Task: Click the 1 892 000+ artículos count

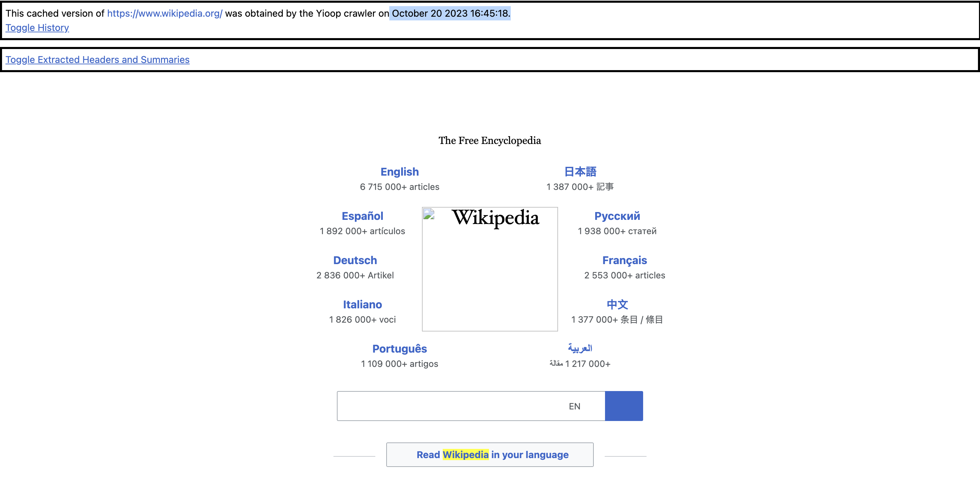Action: click(x=362, y=231)
